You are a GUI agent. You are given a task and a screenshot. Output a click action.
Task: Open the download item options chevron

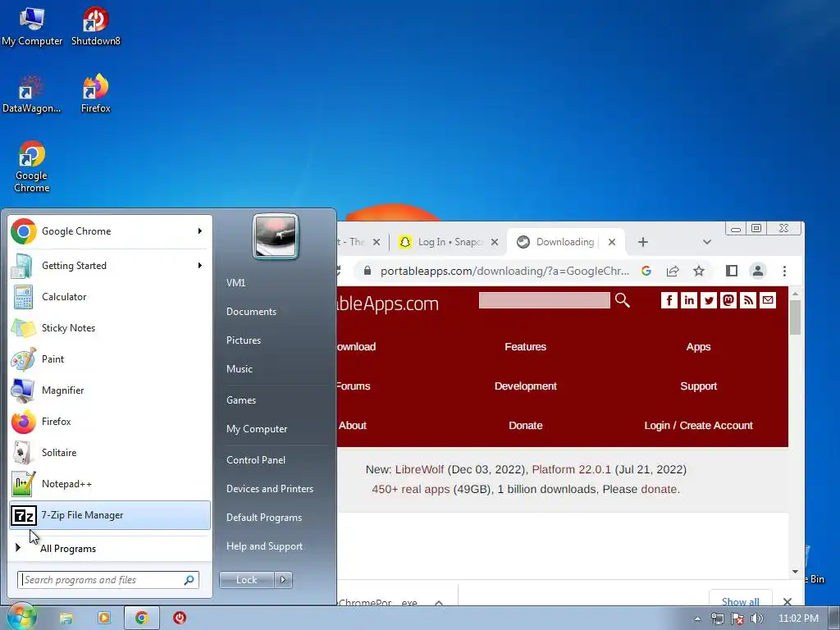[439, 603]
